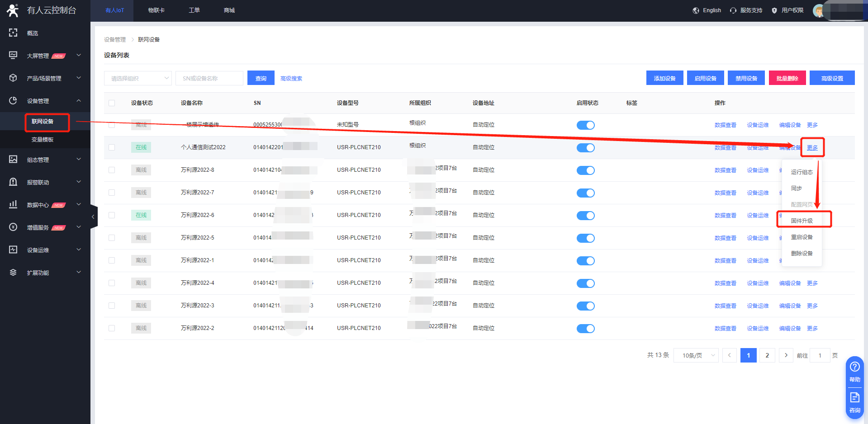Open the 请选择组织 organization dropdown
The image size is (868, 424).
pos(138,78)
